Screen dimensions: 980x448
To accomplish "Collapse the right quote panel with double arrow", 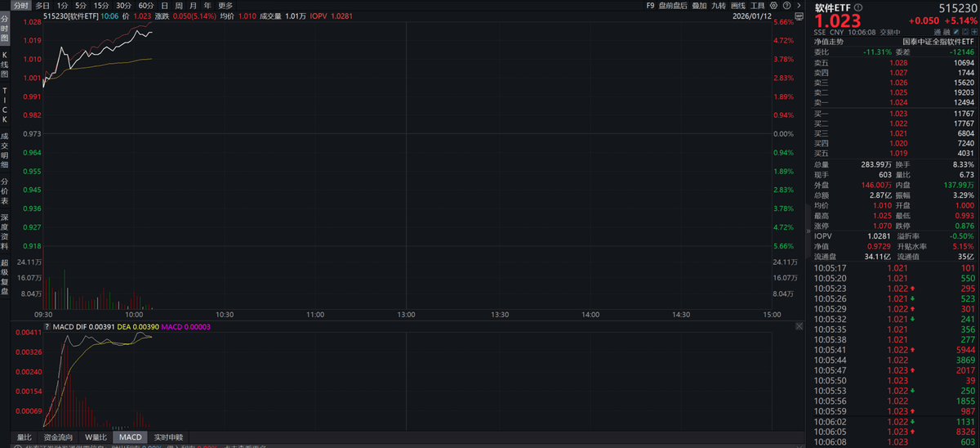I will (808, 231).
